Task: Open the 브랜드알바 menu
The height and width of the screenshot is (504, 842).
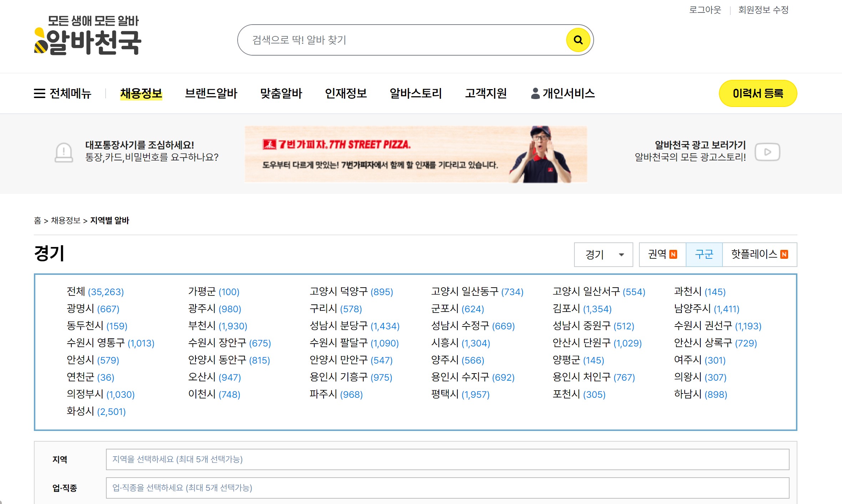Action: coord(211,93)
